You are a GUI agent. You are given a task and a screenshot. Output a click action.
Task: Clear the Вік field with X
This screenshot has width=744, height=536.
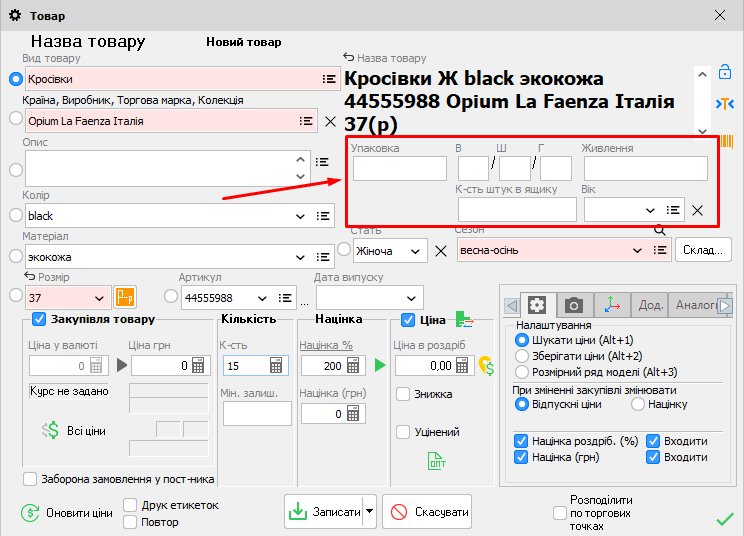(698, 210)
